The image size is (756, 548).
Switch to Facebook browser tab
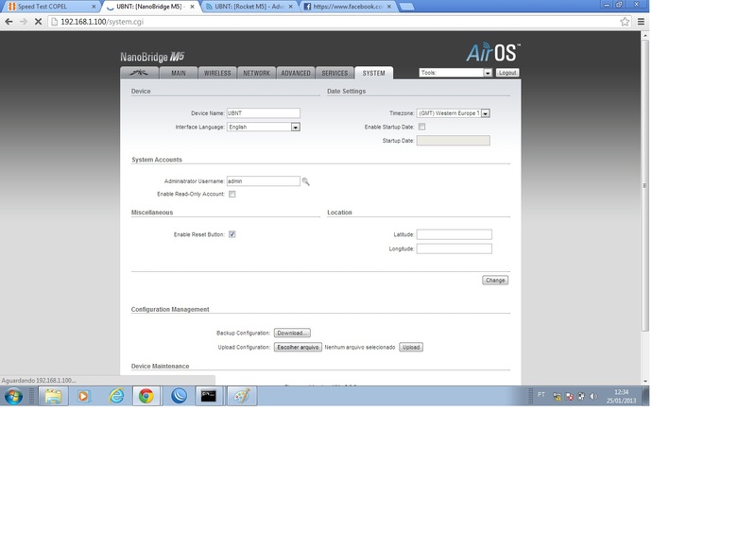pos(348,7)
